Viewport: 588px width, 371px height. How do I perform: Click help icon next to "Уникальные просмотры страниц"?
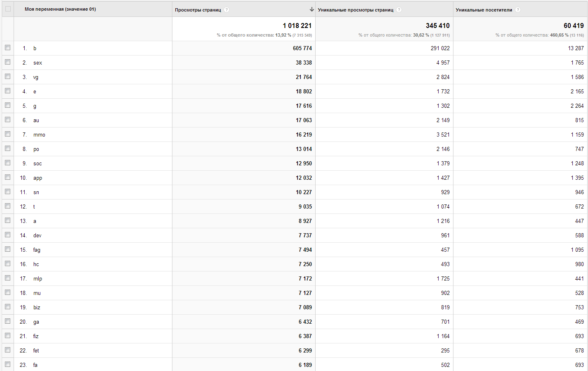[399, 10]
